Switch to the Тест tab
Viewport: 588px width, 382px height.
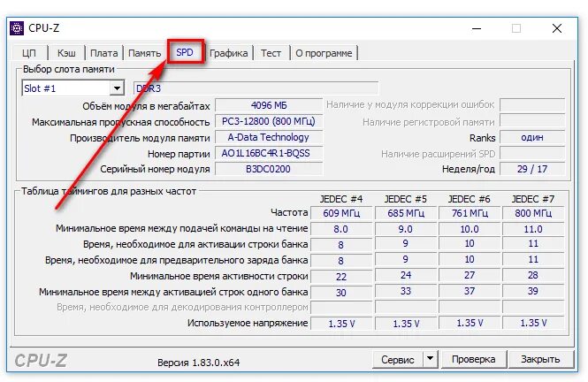(271, 53)
